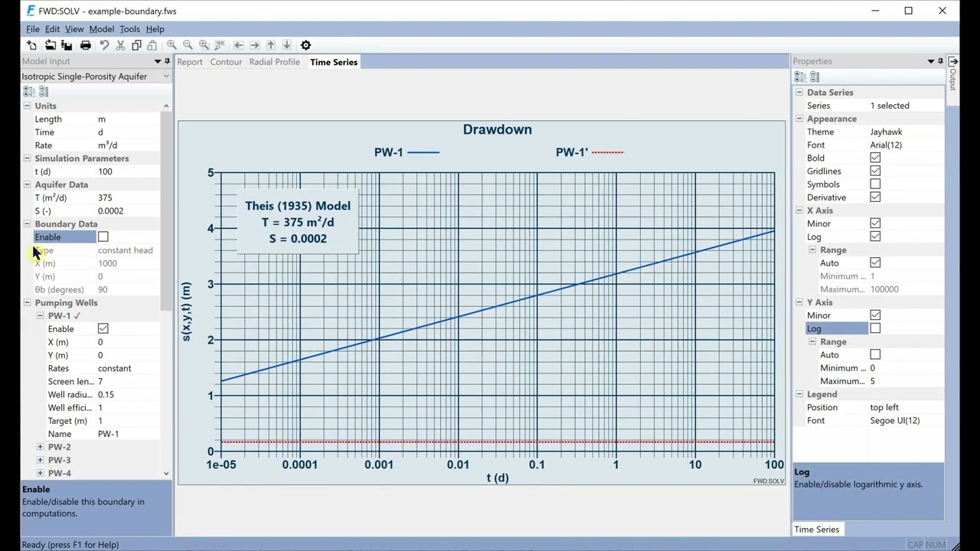This screenshot has width=980, height=551.
Task: Open the View menu
Action: click(74, 29)
